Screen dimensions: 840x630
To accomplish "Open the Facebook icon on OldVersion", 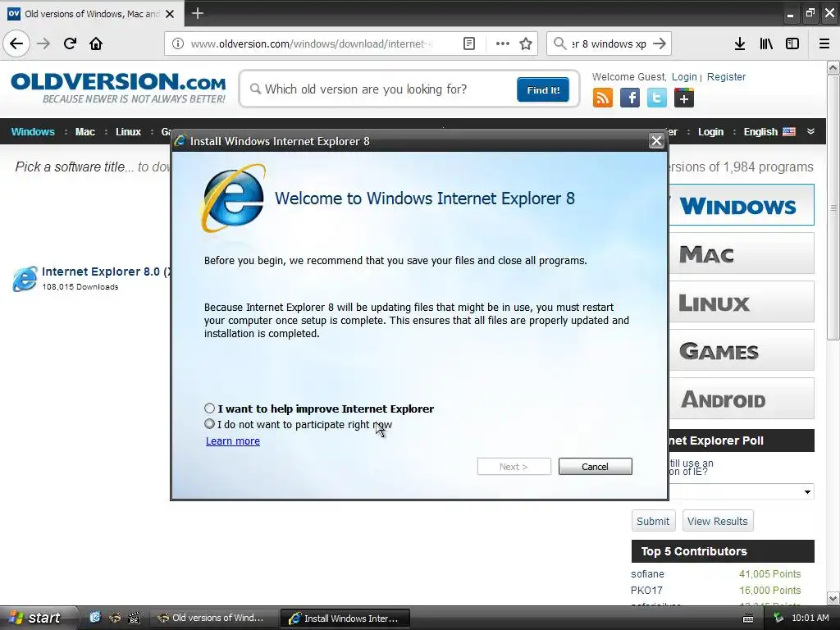I will click(630, 98).
